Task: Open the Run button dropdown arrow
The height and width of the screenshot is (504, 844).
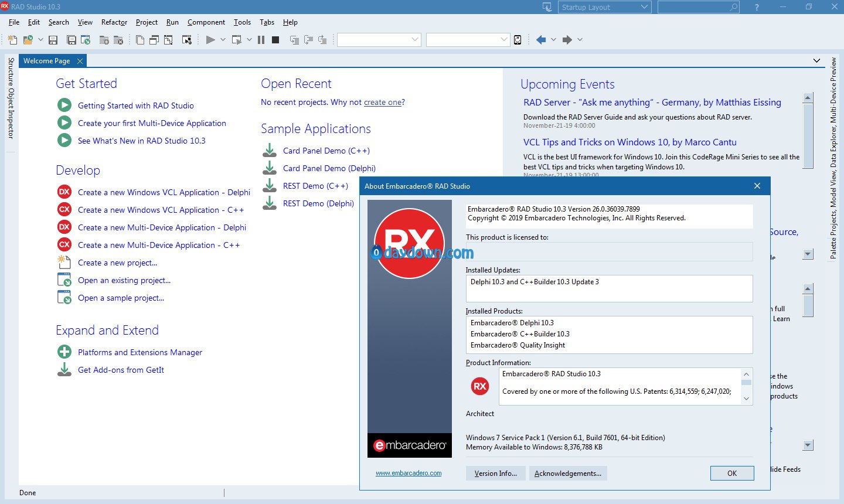Action: 223,40
